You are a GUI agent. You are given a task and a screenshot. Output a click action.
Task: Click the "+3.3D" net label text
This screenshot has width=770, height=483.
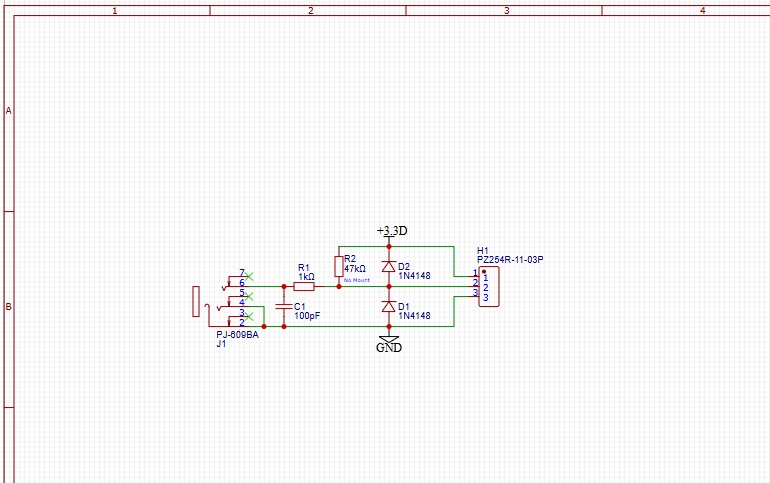(392, 231)
